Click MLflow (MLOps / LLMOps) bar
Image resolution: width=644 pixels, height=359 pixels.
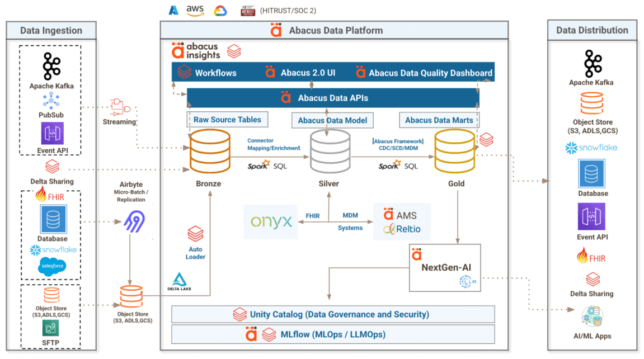[333, 334]
